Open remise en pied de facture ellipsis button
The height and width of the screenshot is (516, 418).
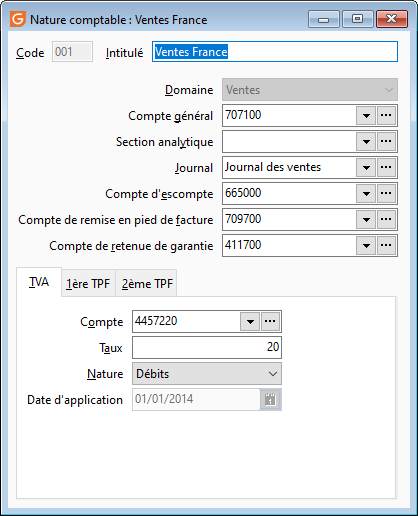coord(386,219)
